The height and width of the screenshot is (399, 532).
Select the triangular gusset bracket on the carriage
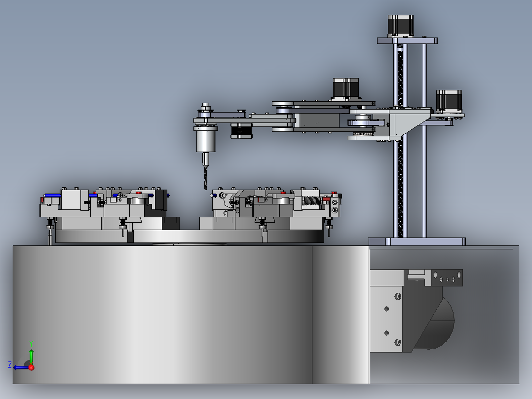point(410,123)
